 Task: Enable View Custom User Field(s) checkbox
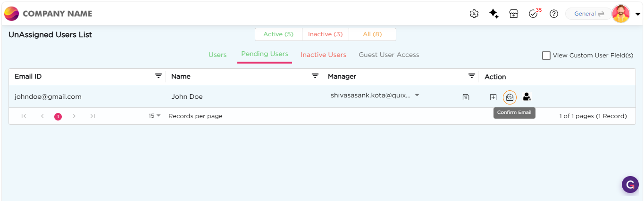[546, 56]
